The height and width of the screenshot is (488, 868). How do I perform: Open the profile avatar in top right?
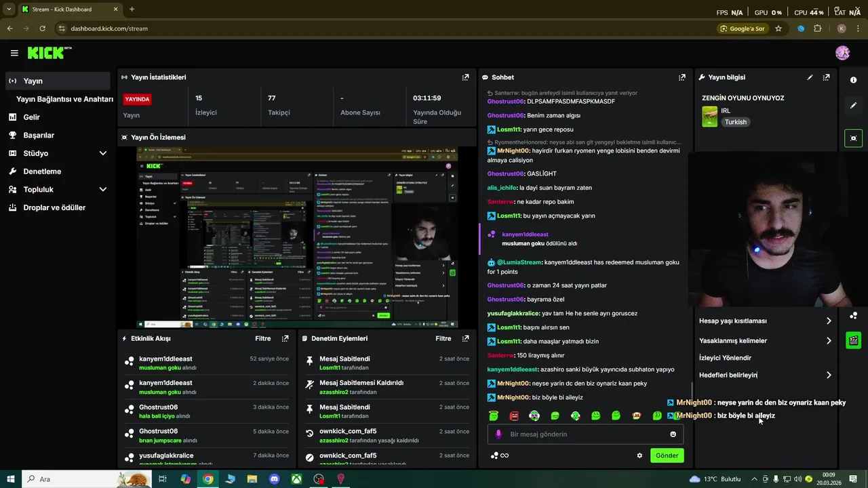[842, 53]
